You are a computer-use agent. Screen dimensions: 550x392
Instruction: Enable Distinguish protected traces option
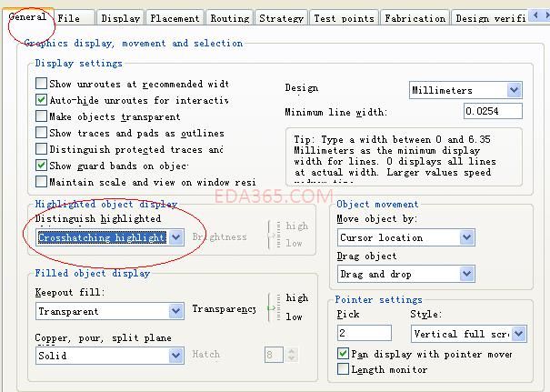pos(42,149)
